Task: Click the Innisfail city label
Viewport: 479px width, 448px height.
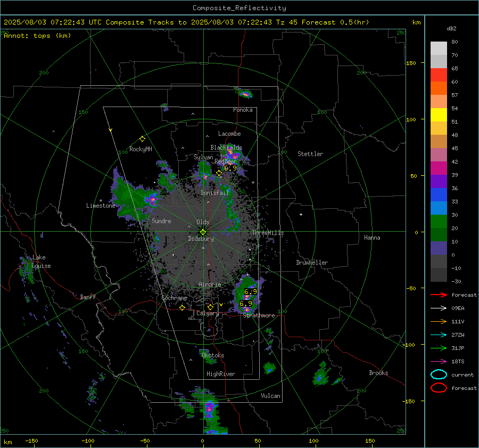Action: [x=214, y=193]
